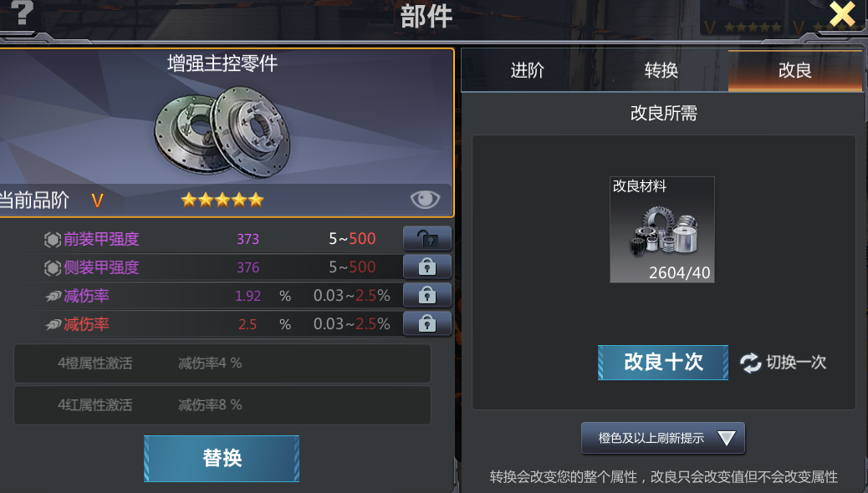Click the 切换一次 refresh arrows icon

[751, 363]
